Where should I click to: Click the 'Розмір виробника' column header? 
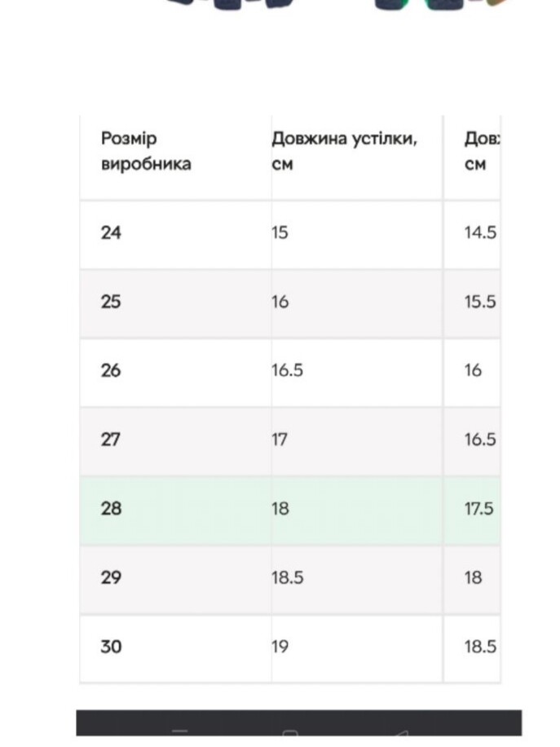click(146, 151)
